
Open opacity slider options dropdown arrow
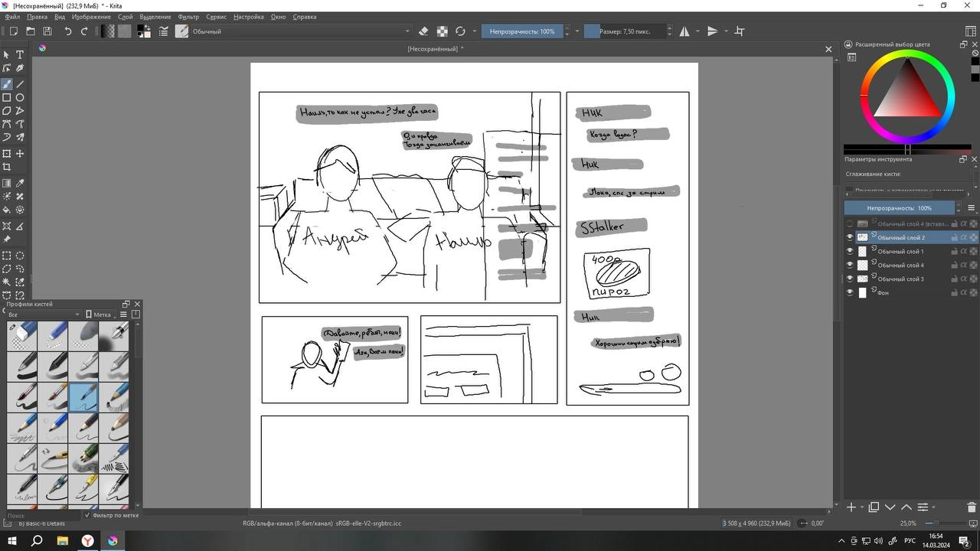[577, 31]
